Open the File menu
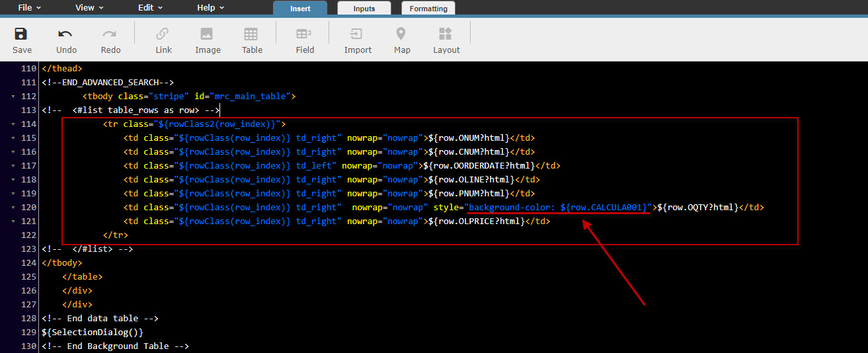This screenshot has height=353, width=868. coord(29,8)
